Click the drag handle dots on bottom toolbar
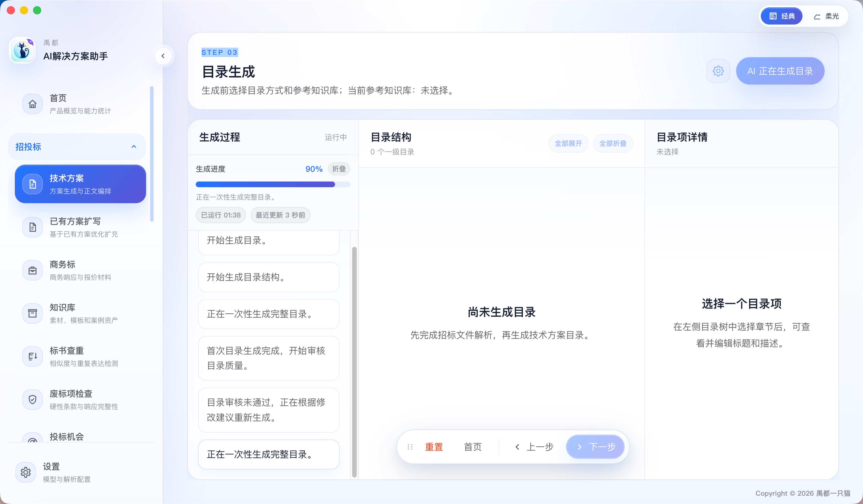The height and width of the screenshot is (504, 863). click(410, 447)
